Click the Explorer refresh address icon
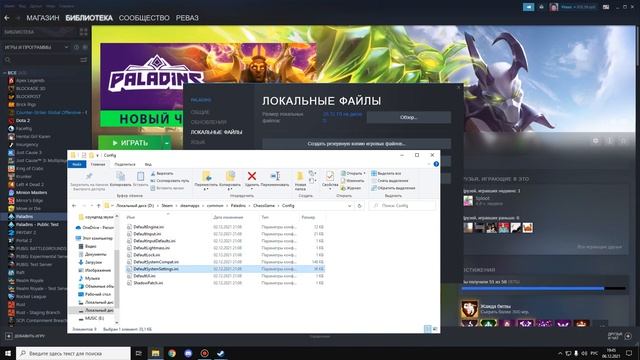 tap(359, 206)
